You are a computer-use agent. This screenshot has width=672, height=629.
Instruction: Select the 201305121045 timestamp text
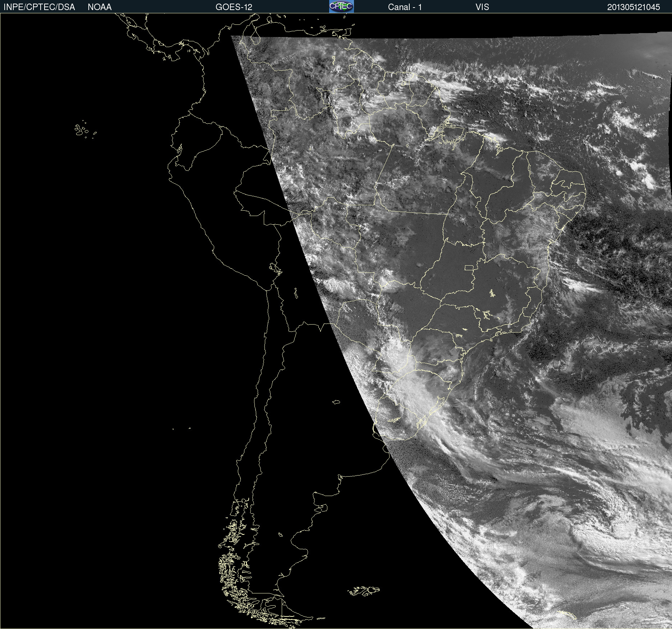coord(634,7)
